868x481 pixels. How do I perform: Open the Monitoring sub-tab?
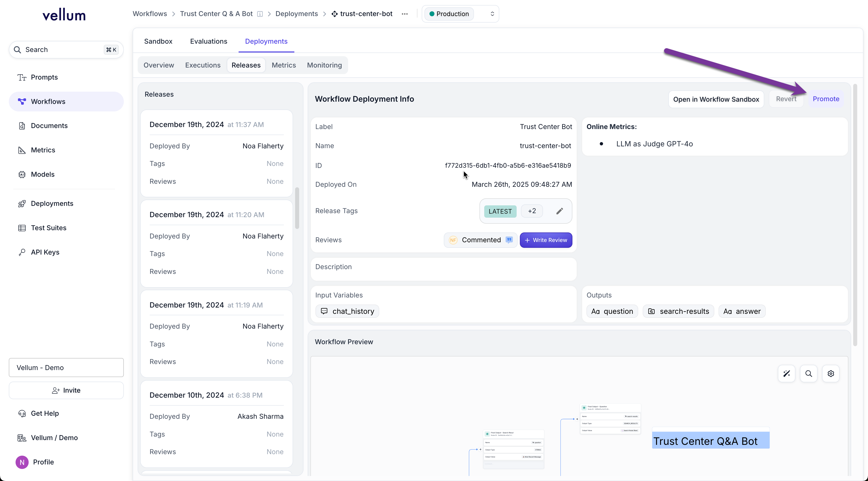point(324,65)
